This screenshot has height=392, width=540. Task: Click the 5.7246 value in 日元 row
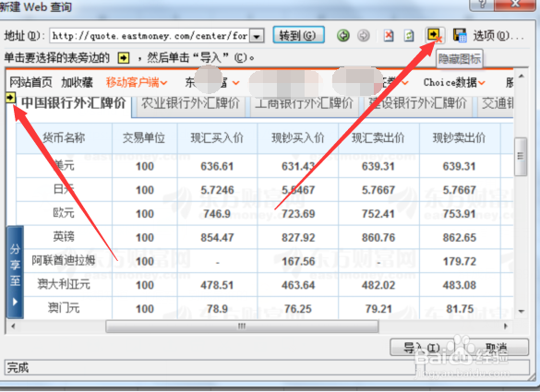click(x=217, y=190)
